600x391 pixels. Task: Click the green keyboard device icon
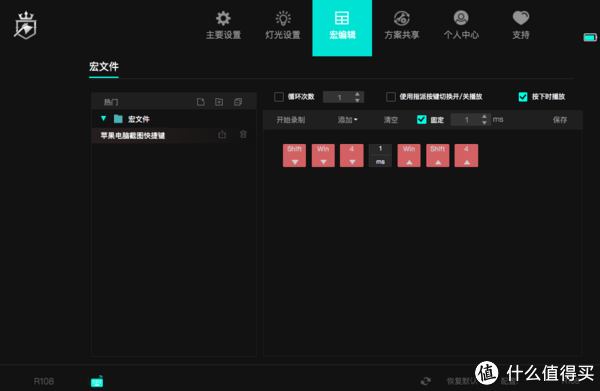[x=97, y=381]
